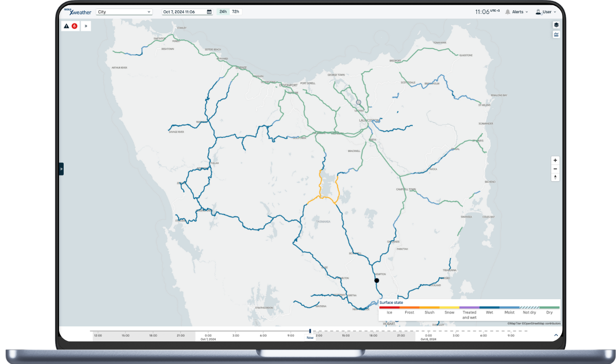Zoom in the map with plus button
The height and width of the screenshot is (364, 616).
(x=555, y=160)
